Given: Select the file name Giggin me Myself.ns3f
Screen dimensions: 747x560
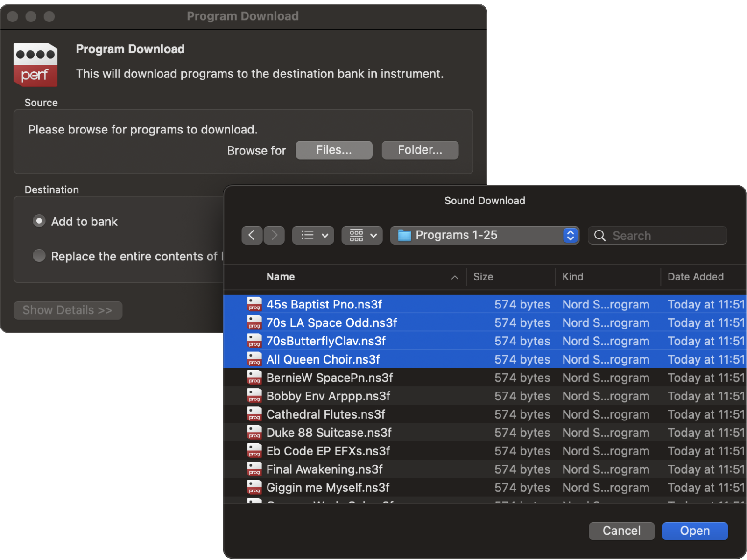Looking at the screenshot, I should pos(328,487).
